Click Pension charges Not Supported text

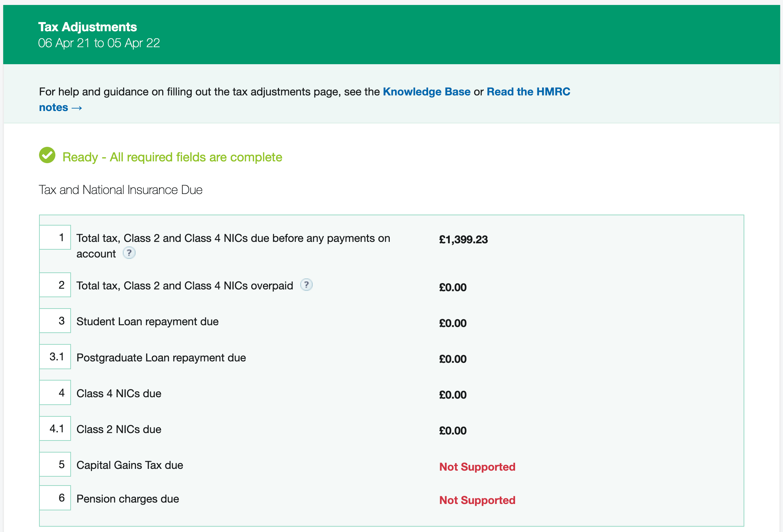pyautogui.click(x=477, y=500)
